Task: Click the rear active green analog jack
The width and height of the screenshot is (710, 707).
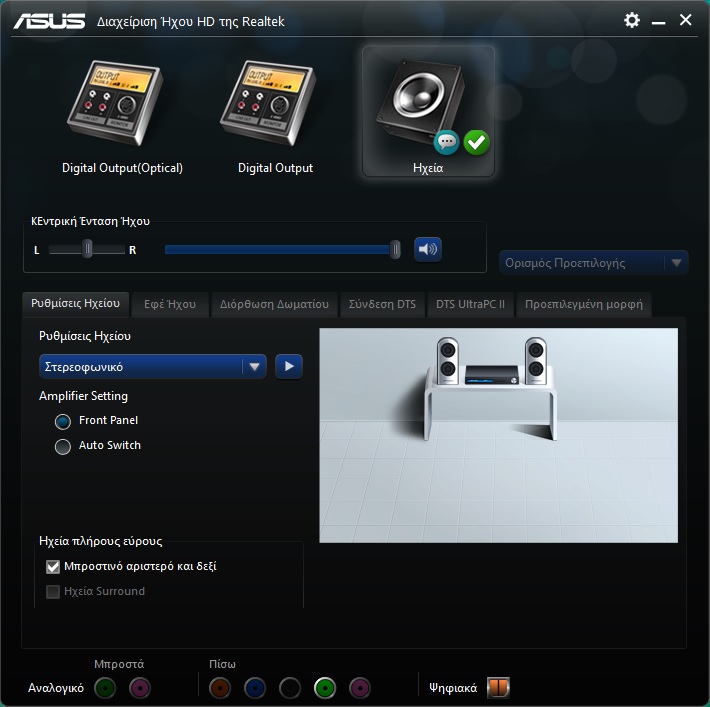Action: coord(325,688)
